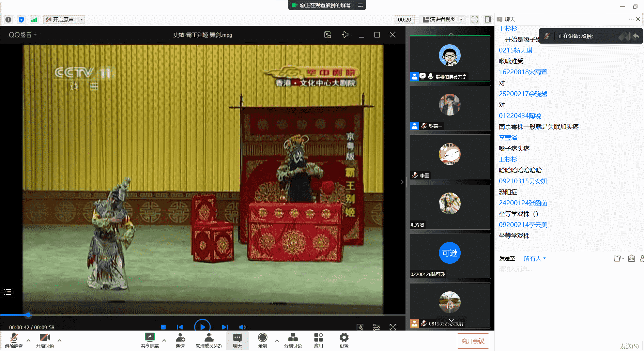Unmute the microphone
Screen dimensions: 644x351
click(14, 340)
